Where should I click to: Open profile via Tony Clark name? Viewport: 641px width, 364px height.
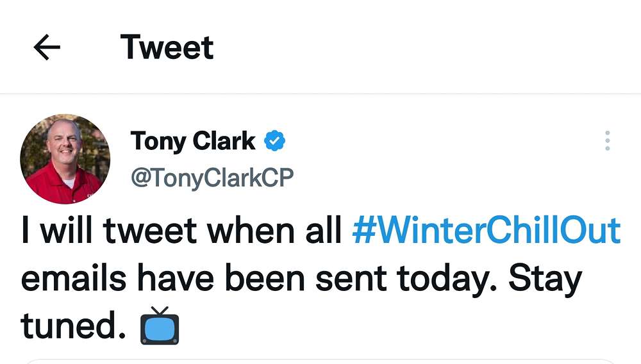click(193, 141)
